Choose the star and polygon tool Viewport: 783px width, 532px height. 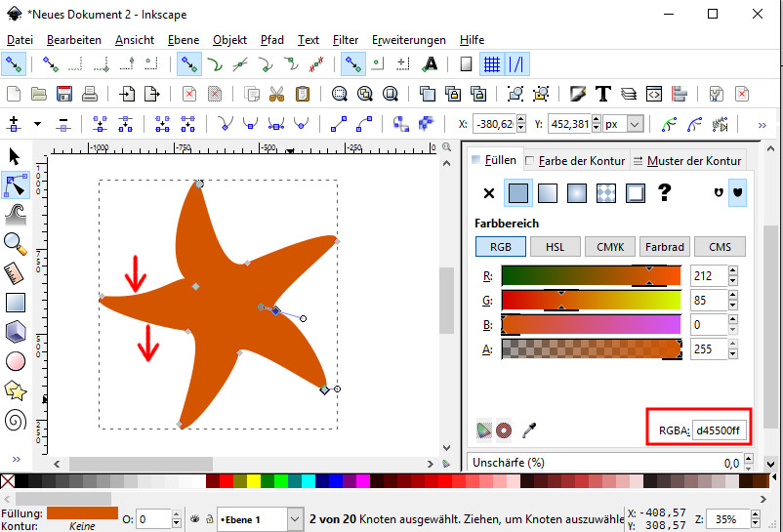click(15, 390)
